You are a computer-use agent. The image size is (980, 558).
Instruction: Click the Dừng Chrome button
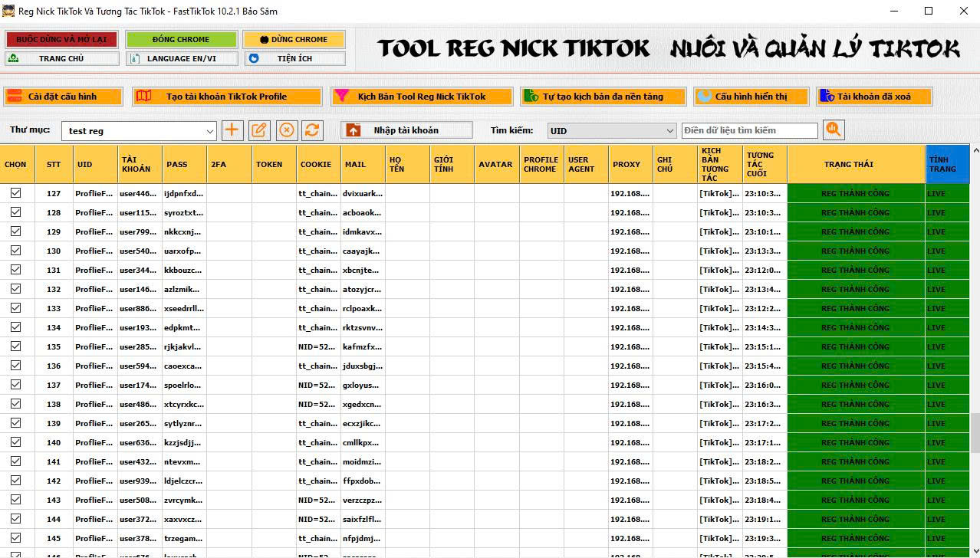click(x=294, y=39)
